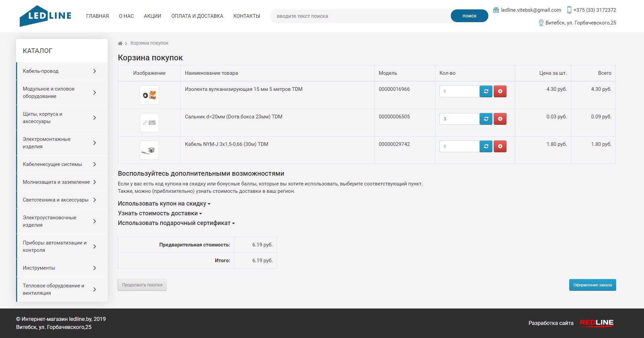The height and width of the screenshot is (338, 644).
Task: Click the Кабель NYM-J product thumbnail
Action: coord(149,150)
